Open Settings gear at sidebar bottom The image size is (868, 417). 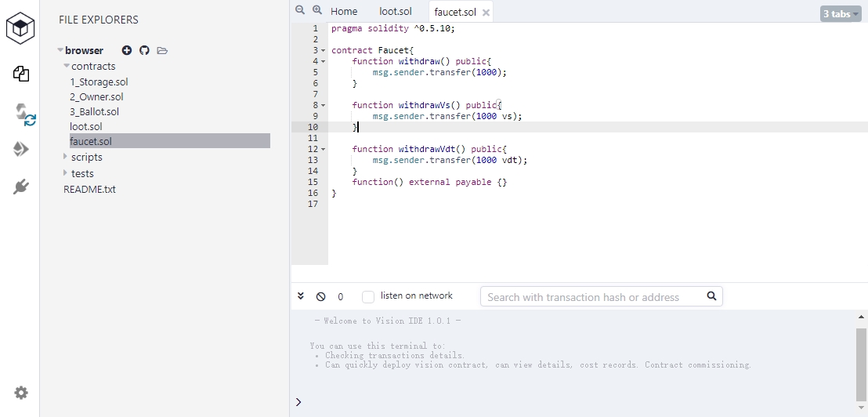click(21, 393)
